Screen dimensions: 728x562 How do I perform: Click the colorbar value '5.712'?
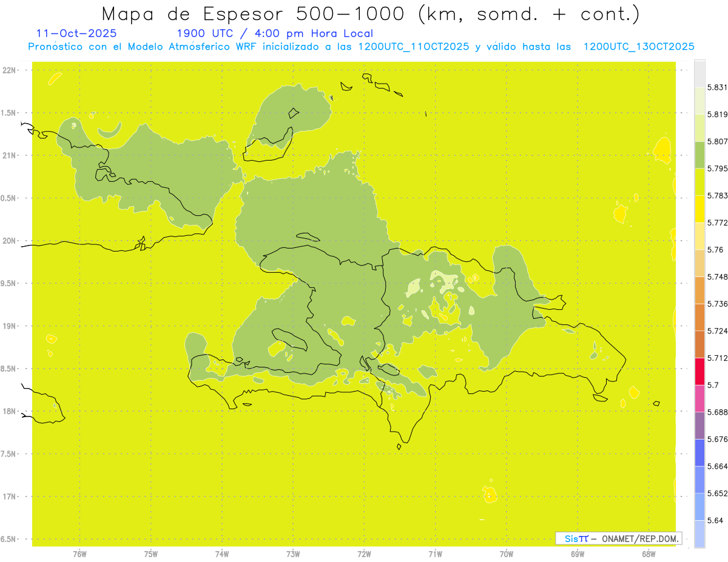tap(717, 358)
